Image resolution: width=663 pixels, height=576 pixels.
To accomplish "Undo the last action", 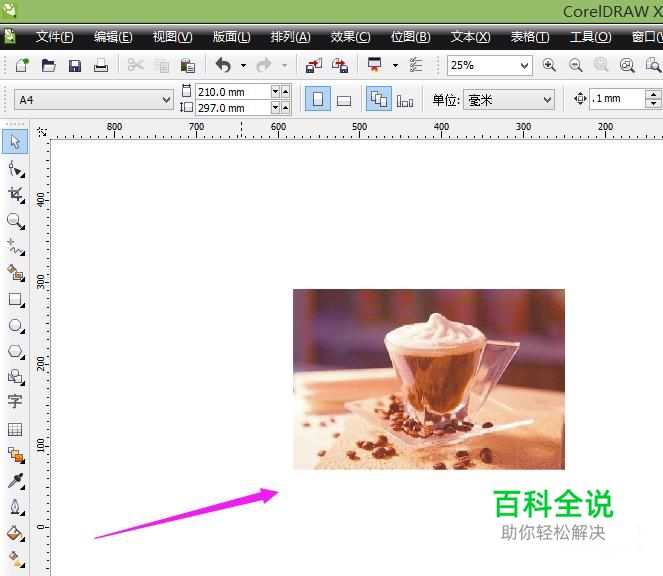I will click(223, 66).
